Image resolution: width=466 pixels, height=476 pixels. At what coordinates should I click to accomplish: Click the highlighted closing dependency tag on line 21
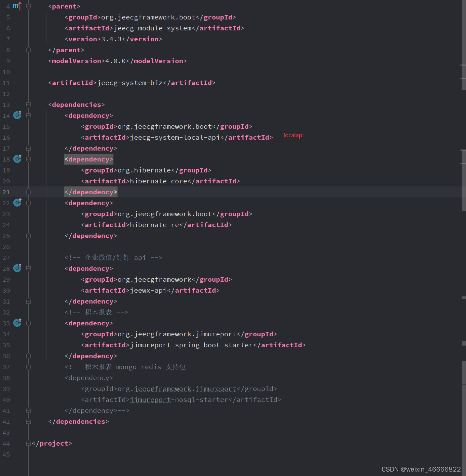[91, 192]
